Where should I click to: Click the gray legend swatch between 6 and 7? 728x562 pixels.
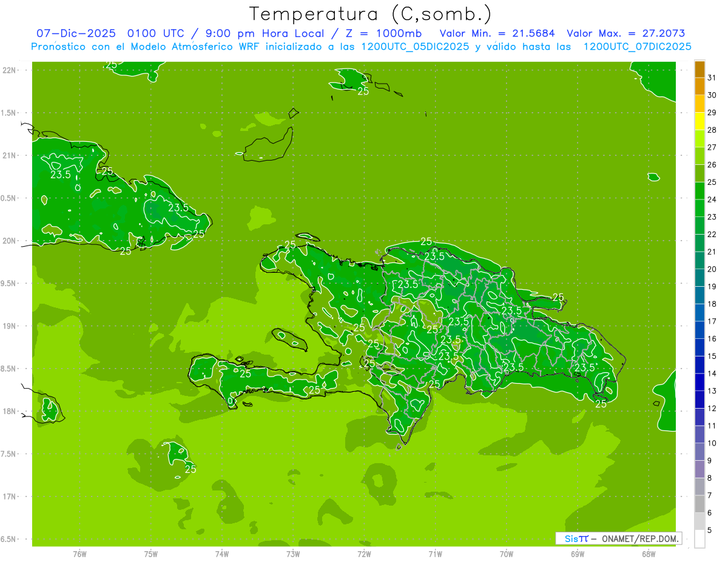point(699,504)
